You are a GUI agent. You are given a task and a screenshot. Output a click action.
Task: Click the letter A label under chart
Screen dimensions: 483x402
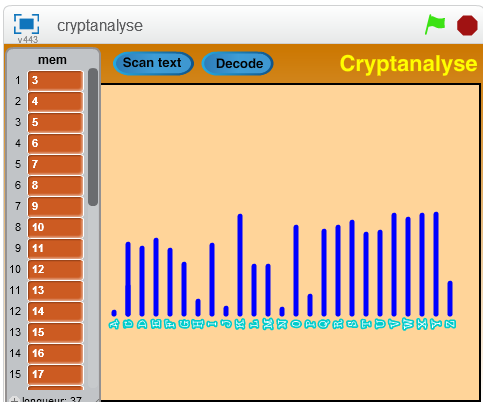[114, 324]
